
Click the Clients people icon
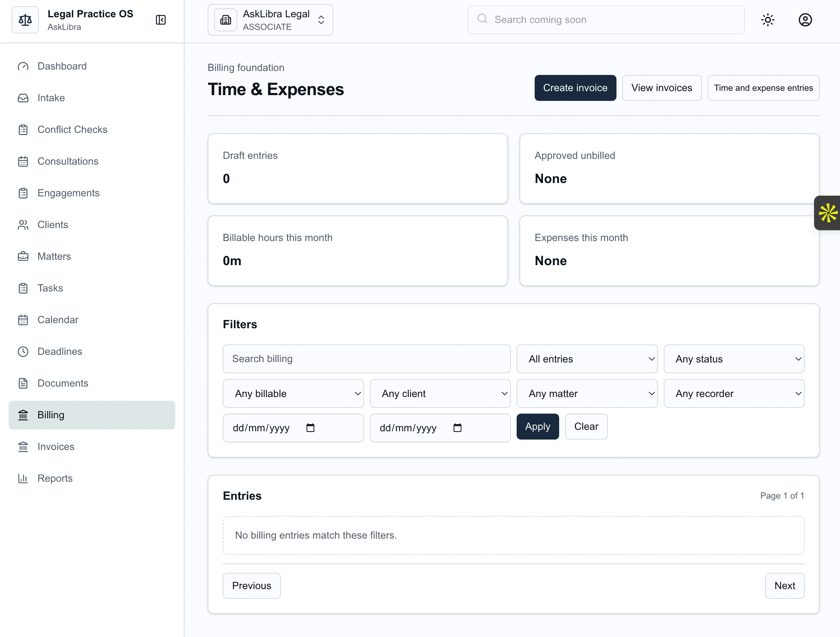point(23,225)
